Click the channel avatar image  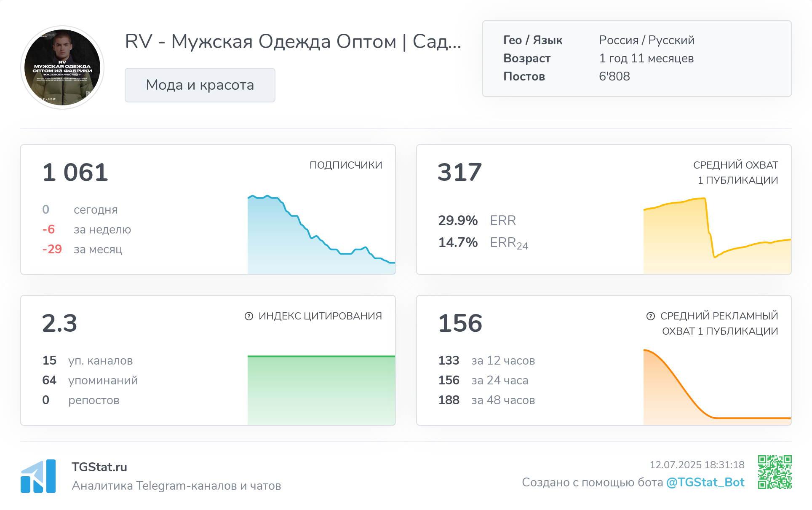(x=62, y=67)
